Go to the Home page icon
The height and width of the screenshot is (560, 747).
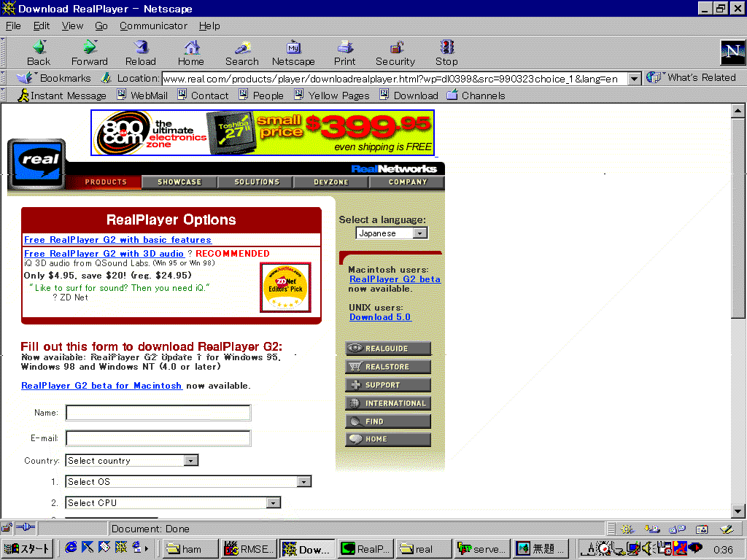pyautogui.click(x=191, y=52)
